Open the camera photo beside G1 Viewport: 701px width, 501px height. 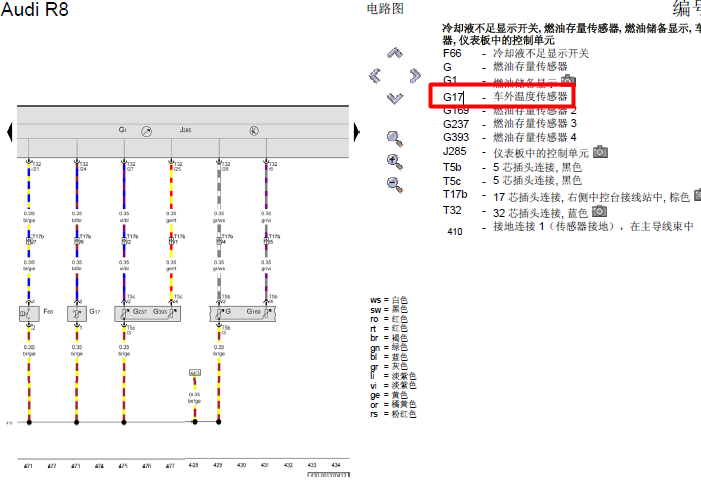[568, 80]
